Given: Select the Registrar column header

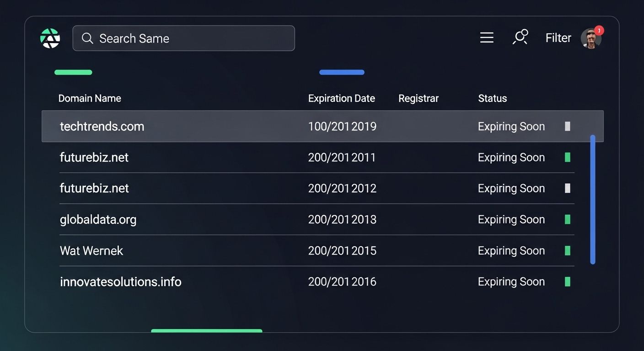Looking at the screenshot, I should pyautogui.click(x=419, y=98).
